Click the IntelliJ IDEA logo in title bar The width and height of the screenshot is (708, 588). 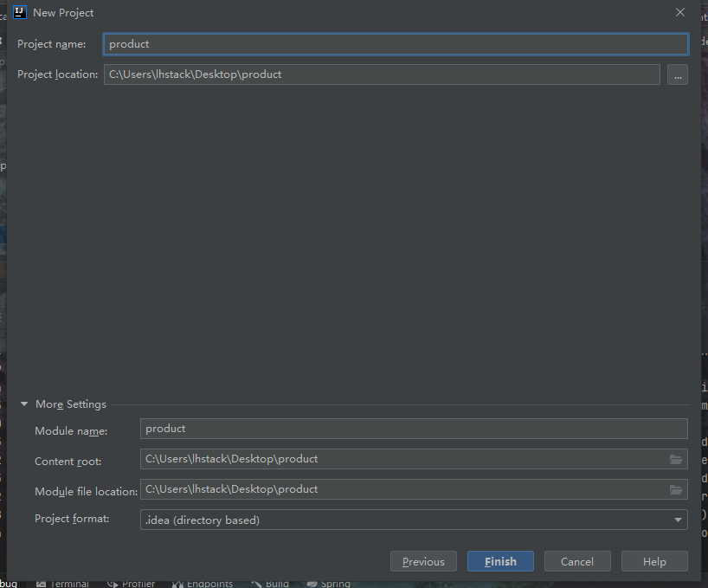click(x=19, y=13)
